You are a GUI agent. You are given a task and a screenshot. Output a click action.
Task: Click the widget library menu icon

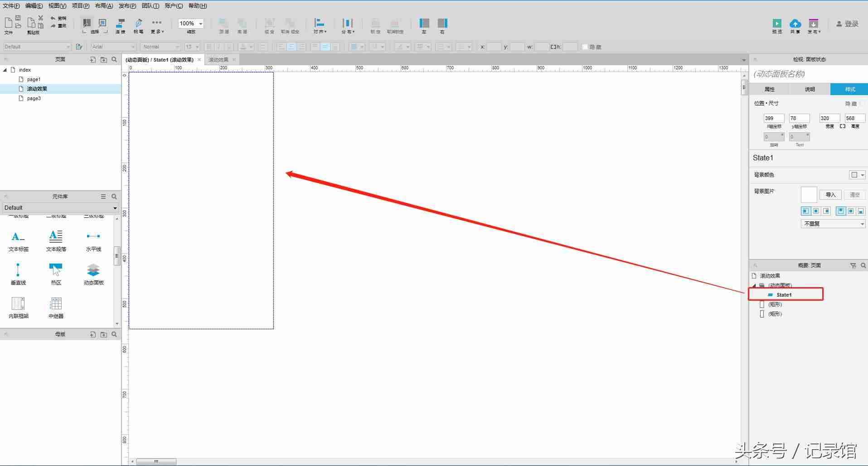point(103,197)
